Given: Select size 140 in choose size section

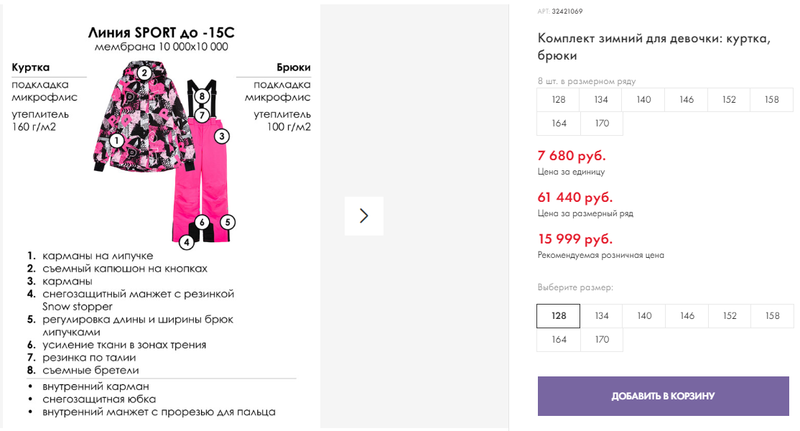Looking at the screenshot, I should (x=644, y=316).
